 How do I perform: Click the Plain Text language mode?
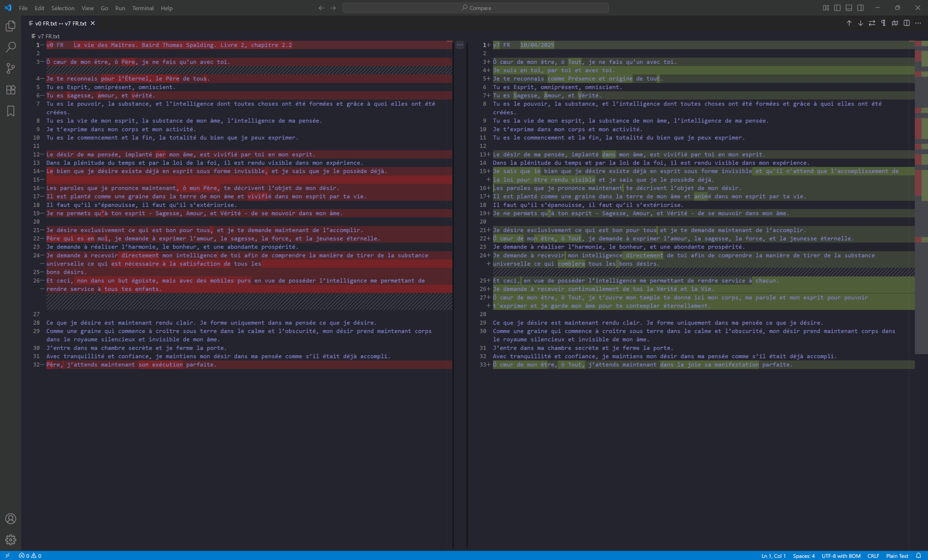tap(897, 556)
